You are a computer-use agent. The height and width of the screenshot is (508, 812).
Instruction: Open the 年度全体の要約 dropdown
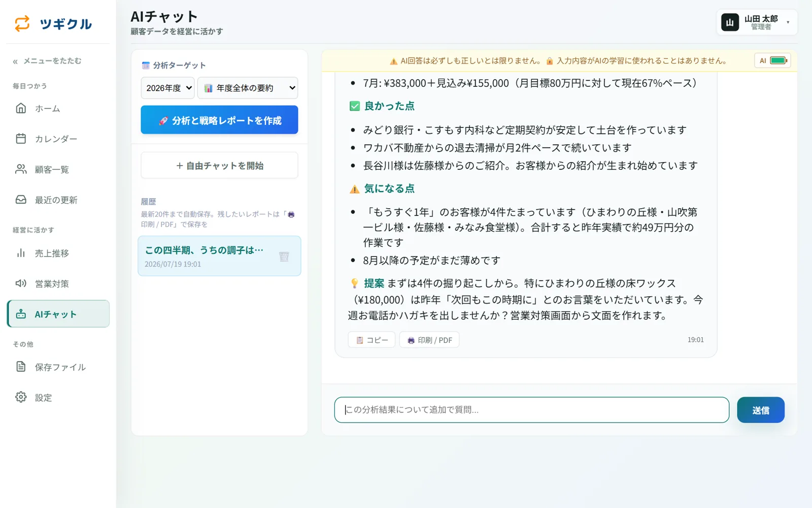[x=248, y=88]
